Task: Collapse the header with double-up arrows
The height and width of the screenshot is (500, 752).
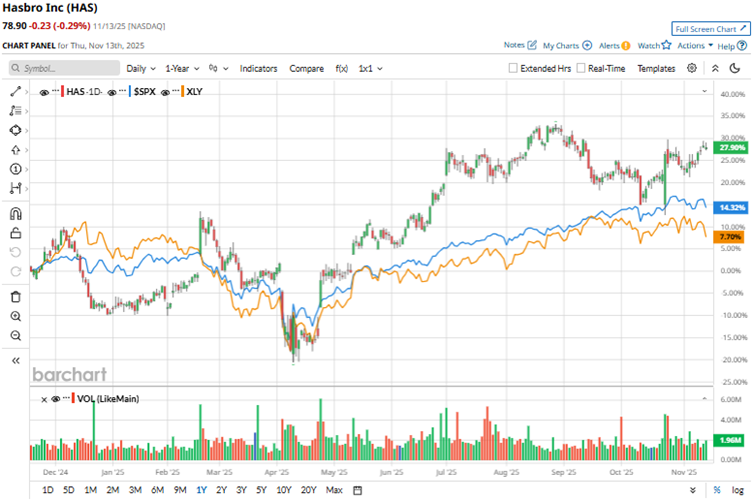Action: 715,69
